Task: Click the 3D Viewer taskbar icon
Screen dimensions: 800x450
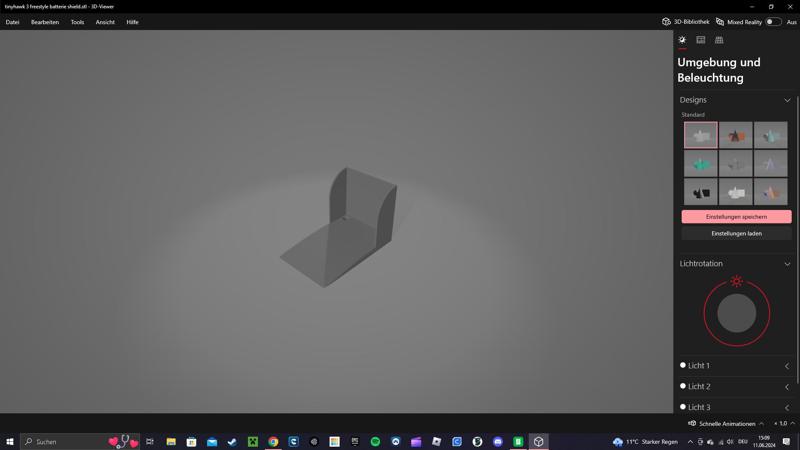Action: [538, 442]
